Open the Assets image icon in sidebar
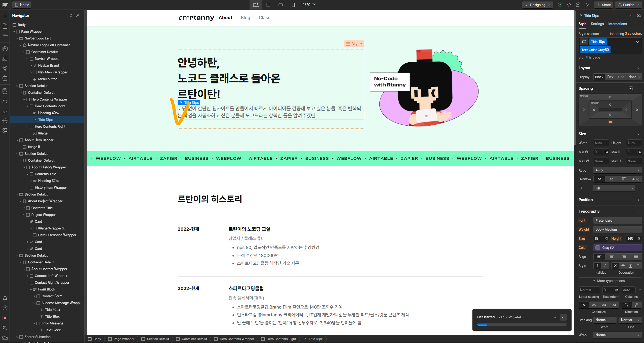 tap(5, 78)
